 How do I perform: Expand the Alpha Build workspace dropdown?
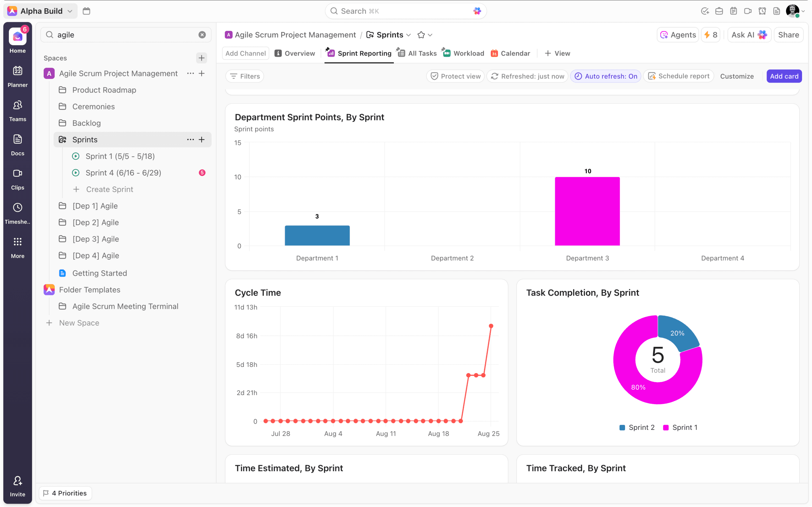pyautogui.click(x=70, y=11)
